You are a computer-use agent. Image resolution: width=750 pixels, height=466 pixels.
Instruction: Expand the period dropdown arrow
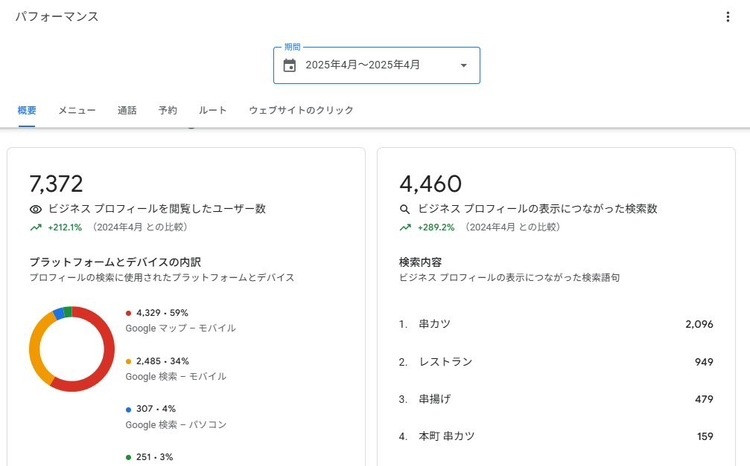click(x=463, y=65)
